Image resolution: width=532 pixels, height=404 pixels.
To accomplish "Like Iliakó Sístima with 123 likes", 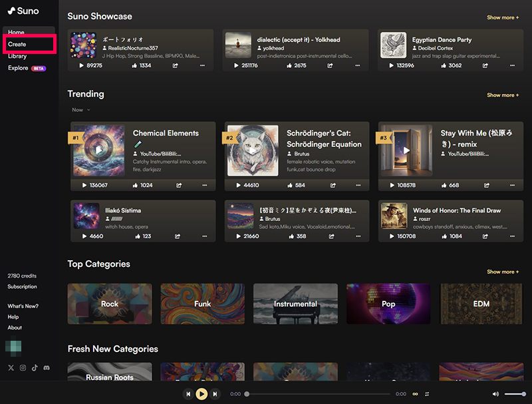I will (138, 236).
